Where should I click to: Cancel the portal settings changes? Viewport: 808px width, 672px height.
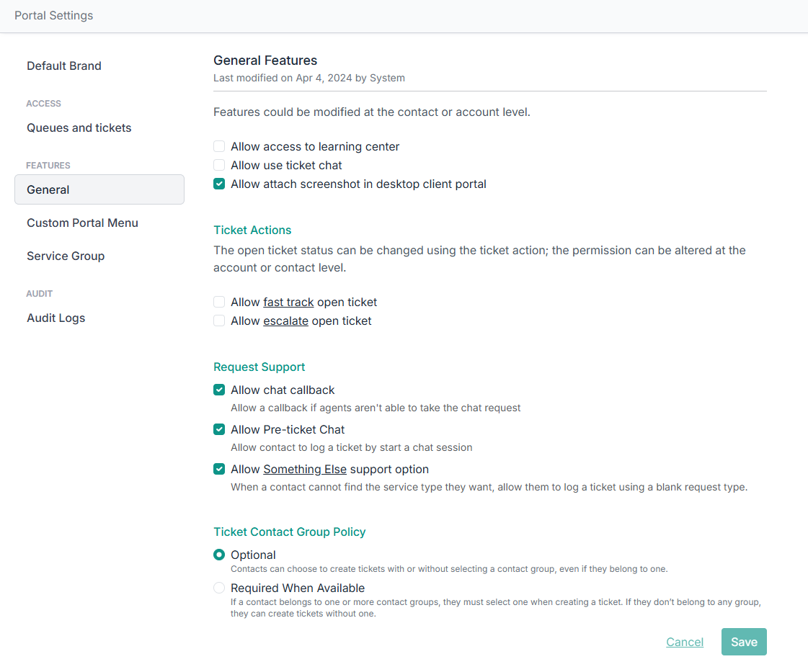(x=685, y=642)
